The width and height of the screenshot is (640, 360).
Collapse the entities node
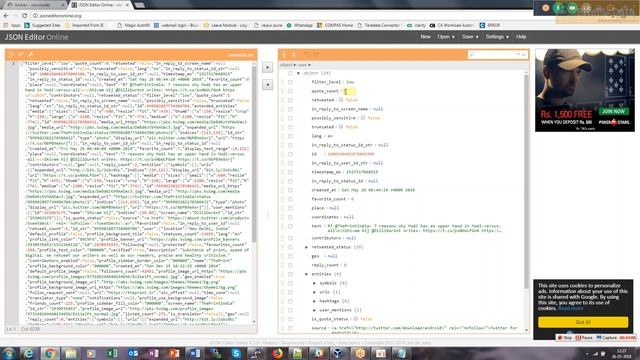[307, 274]
